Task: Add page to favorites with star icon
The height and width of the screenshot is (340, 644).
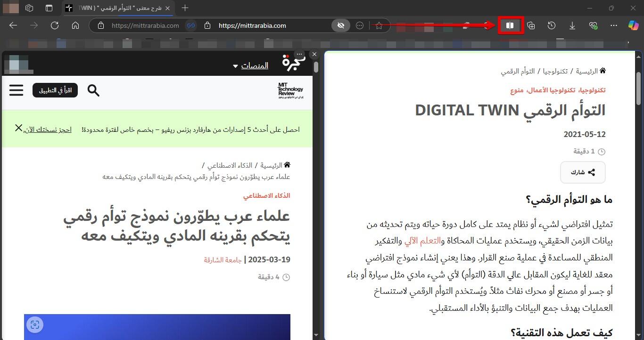Action: pos(379,25)
